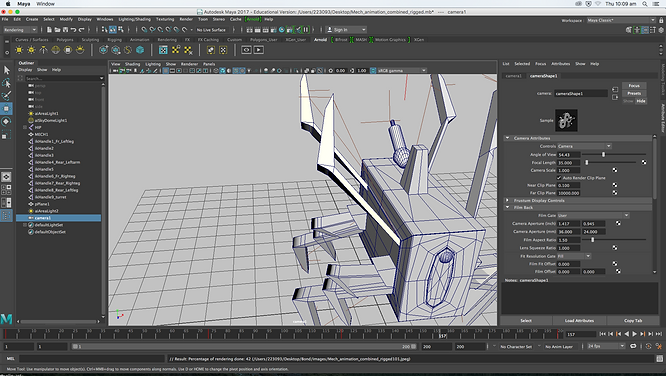
Task: Open animation preferences icon at bottom right
Action: pyautogui.click(x=659, y=346)
